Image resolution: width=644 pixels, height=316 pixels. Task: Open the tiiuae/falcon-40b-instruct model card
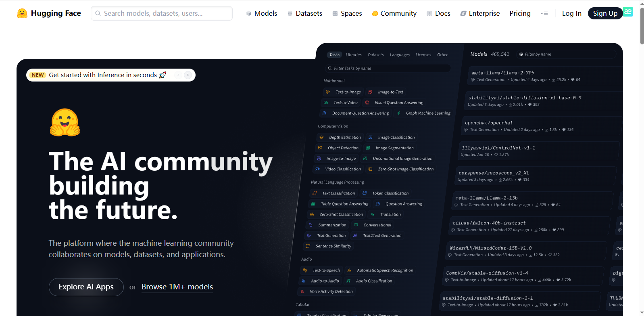tap(529, 226)
